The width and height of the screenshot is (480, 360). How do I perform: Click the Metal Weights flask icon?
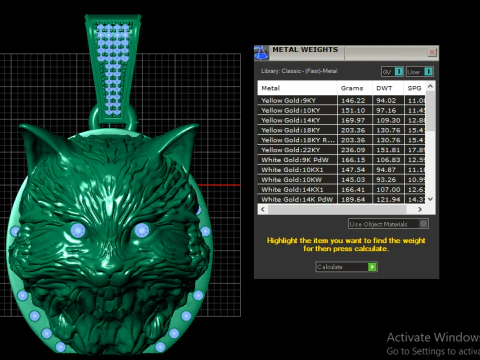coord(261,53)
